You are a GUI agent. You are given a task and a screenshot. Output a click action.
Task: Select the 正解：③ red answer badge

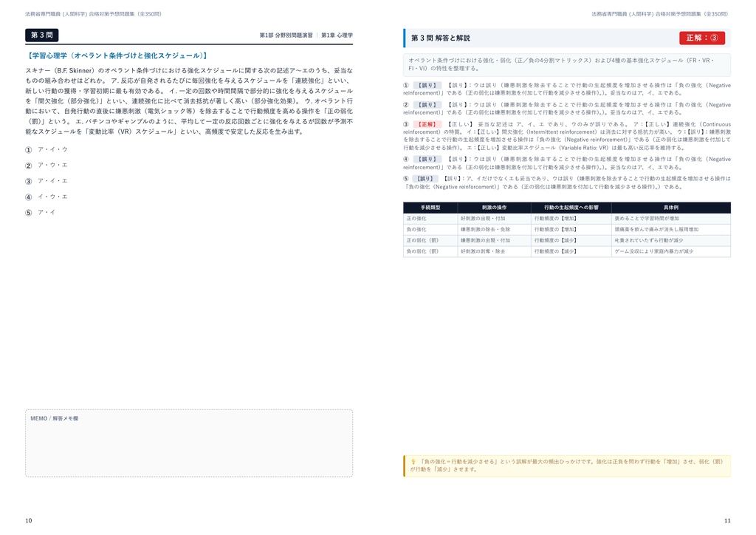[x=701, y=38]
